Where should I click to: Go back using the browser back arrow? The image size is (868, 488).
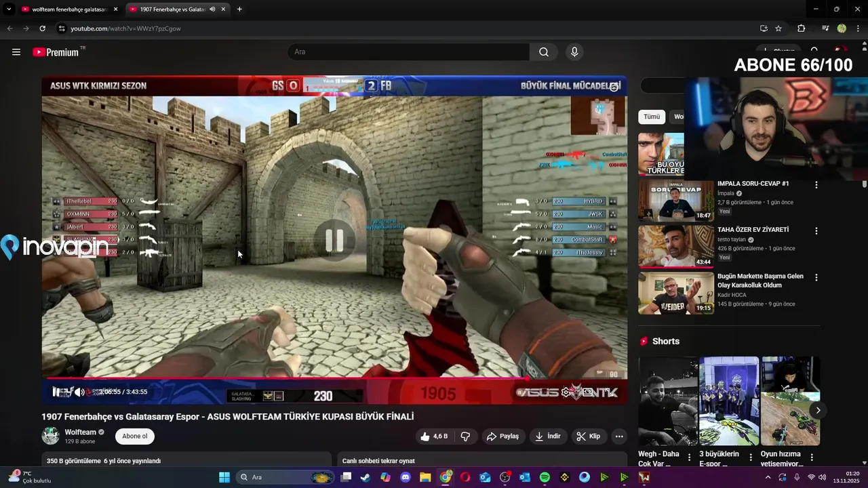point(9,28)
